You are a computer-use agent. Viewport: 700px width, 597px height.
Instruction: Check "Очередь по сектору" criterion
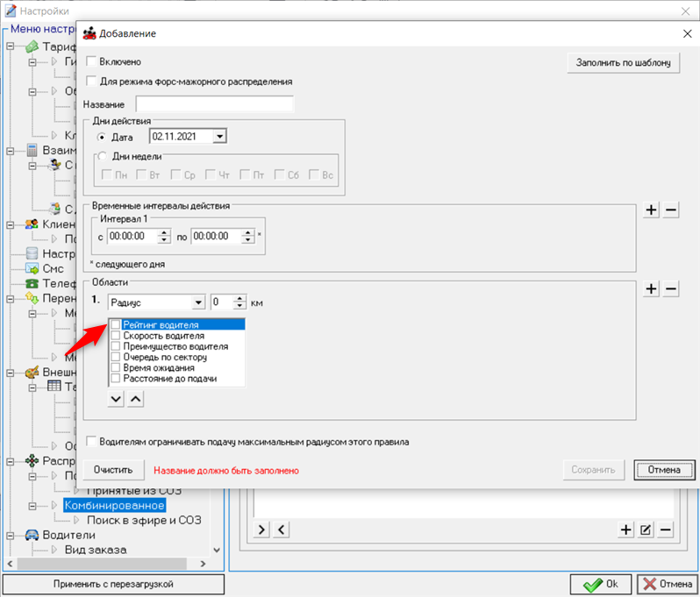(115, 357)
